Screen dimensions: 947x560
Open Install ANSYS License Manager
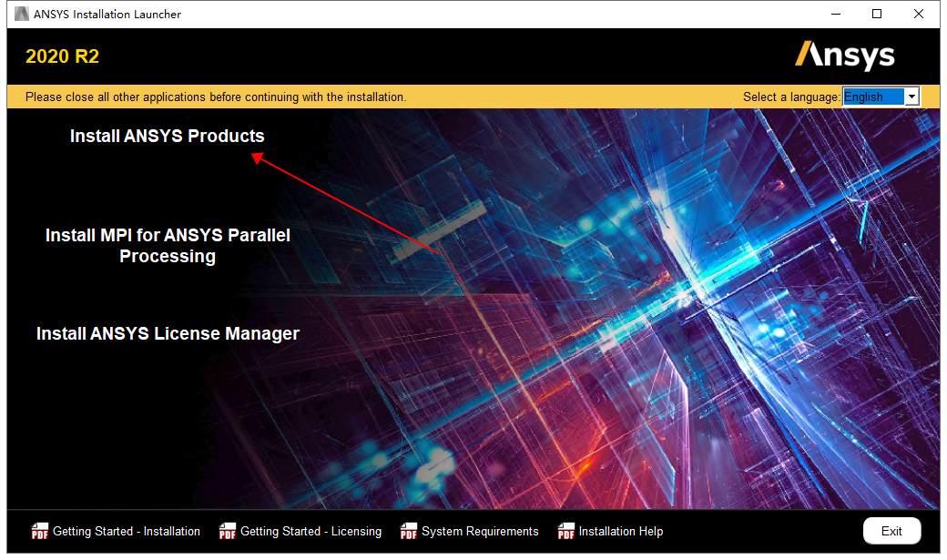(x=167, y=333)
